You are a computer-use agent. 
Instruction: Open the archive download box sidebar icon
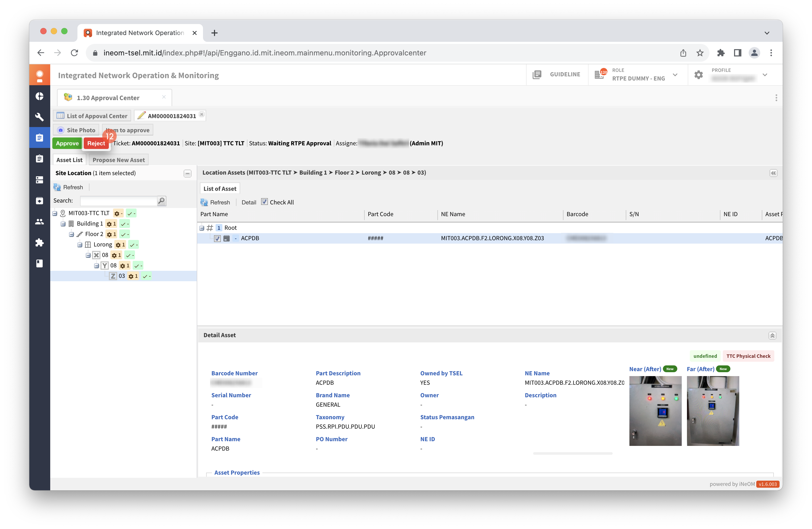tap(40, 200)
